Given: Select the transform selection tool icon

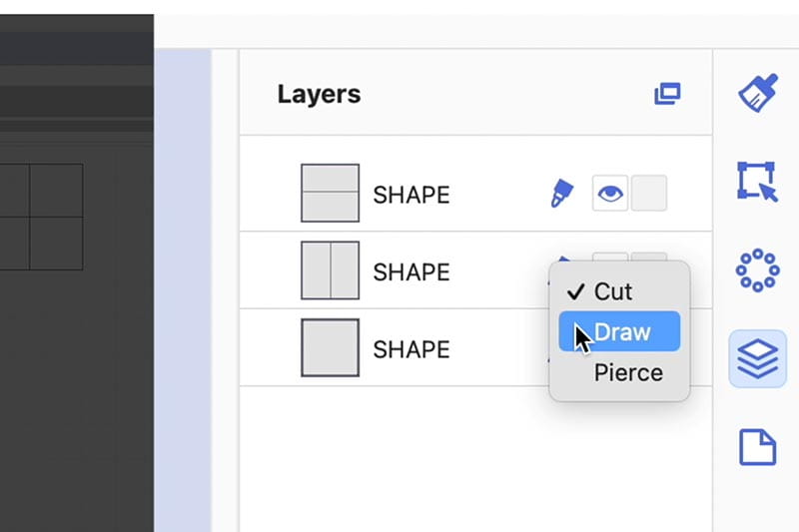Looking at the screenshot, I should pos(757,182).
